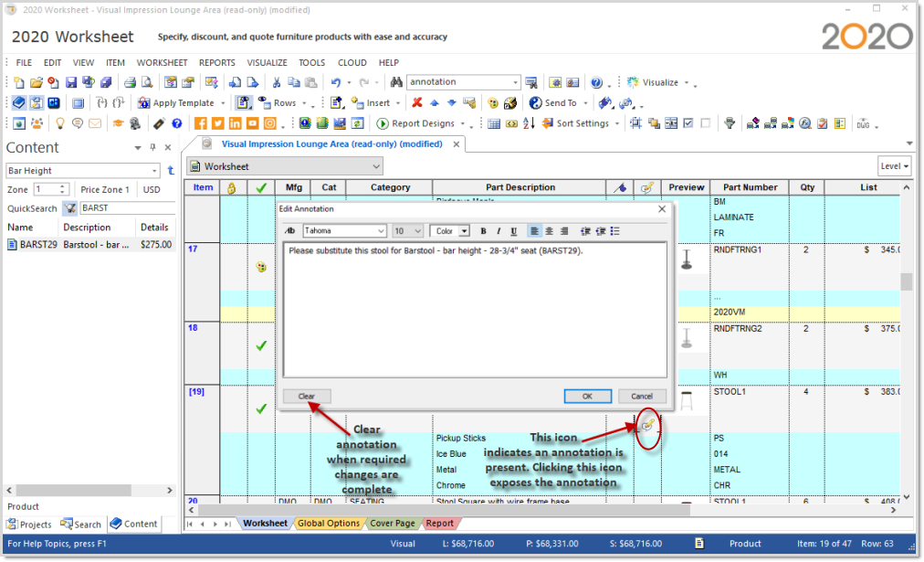Toggle Underline in Edit Annotation toolbar
Image resolution: width=924 pixels, height=562 pixels.
click(x=514, y=231)
